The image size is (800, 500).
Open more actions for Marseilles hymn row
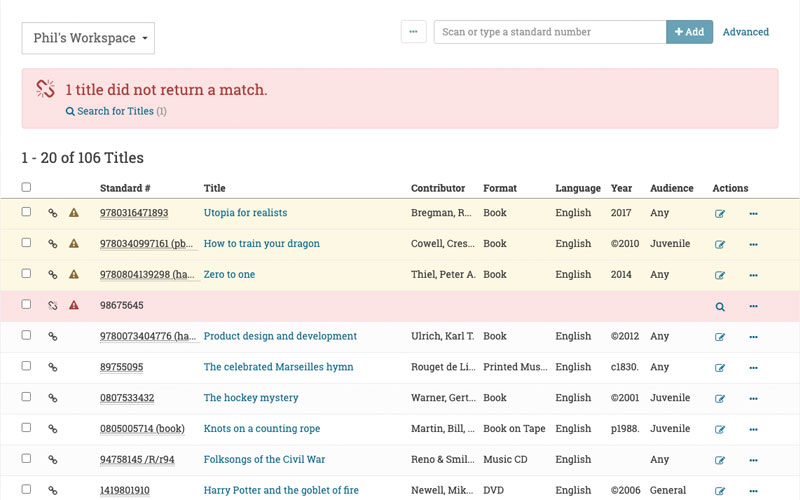coord(754,368)
